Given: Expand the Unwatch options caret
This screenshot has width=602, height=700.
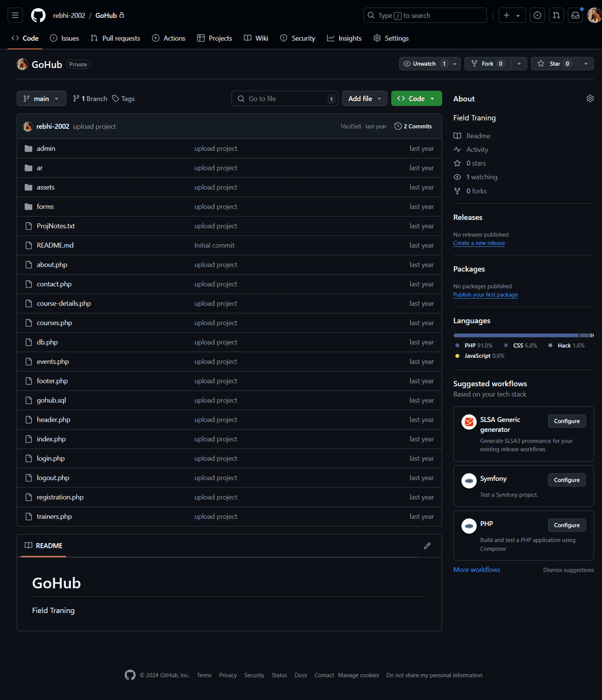Looking at the screenshot, I should pyautogui.click(x=454, y=64).
